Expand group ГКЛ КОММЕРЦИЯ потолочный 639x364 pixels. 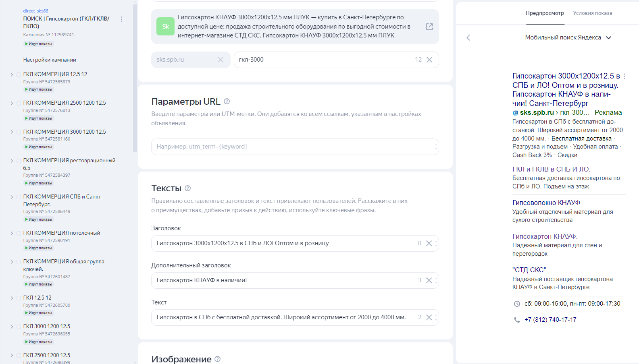pos(12,233)
